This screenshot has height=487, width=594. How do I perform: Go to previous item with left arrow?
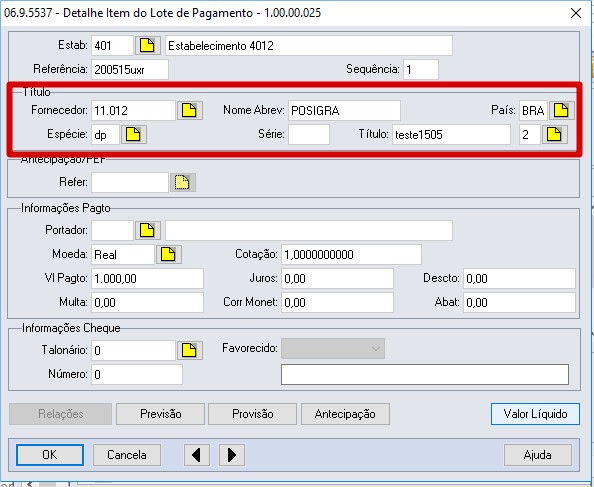point(197,454)
